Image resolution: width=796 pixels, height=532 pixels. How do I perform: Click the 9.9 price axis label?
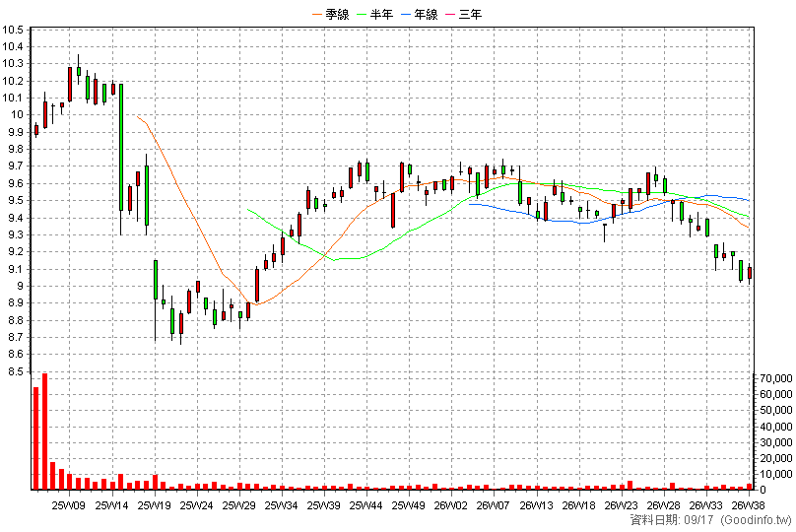point(16,132)
